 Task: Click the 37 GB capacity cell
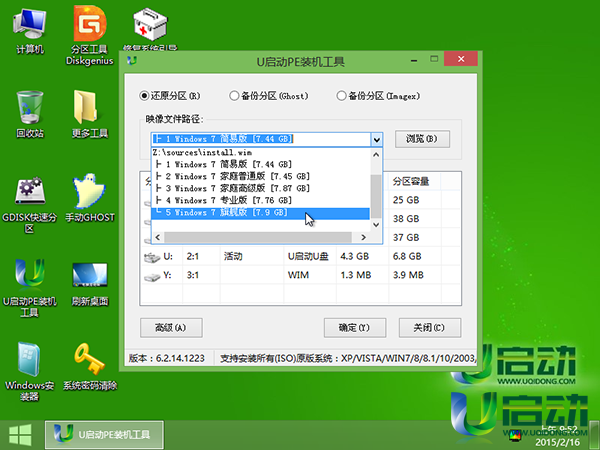click(x=406, y=238)
